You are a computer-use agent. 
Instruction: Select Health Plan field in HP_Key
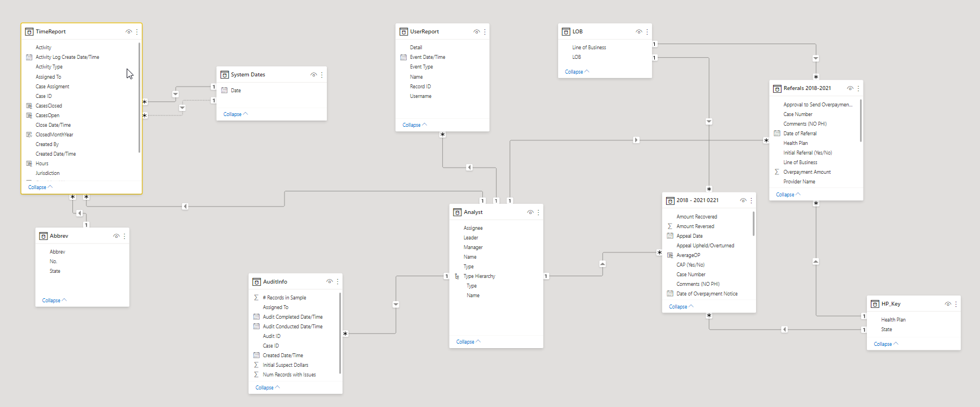[x=893, y=320]
